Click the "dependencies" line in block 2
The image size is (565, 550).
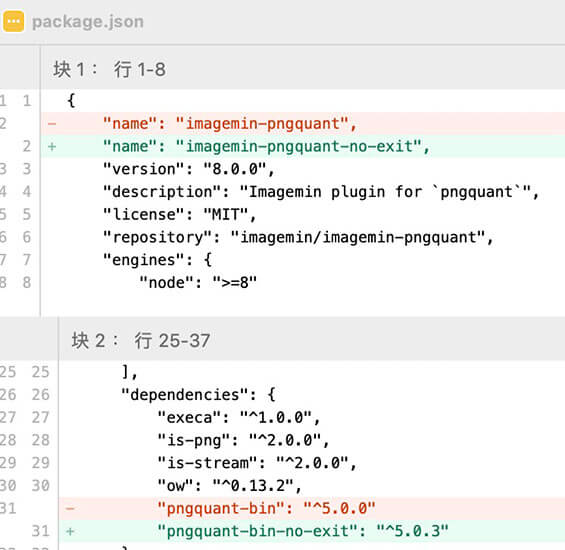tap(198, 395)
